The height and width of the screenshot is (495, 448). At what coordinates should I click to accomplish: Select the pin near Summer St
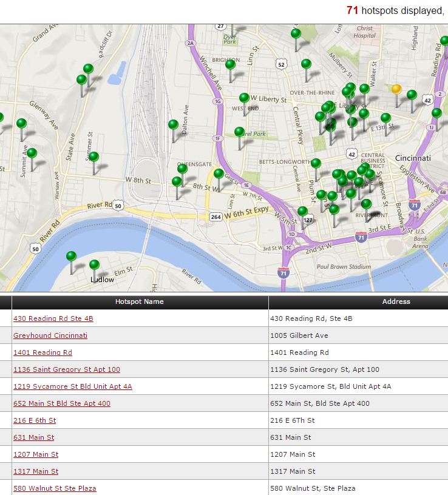[x=93, y=157]
